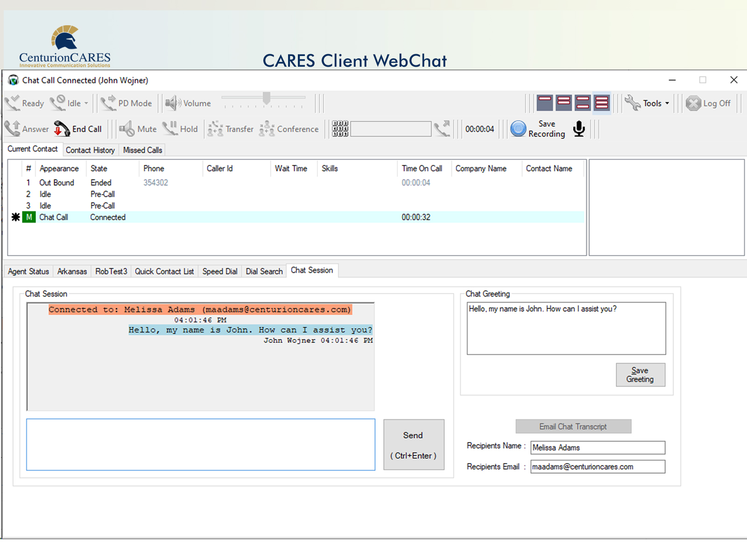The image size is (747, 560).
Task: Click the greeting message in chat transcript
Action: [x=251, y=330]
